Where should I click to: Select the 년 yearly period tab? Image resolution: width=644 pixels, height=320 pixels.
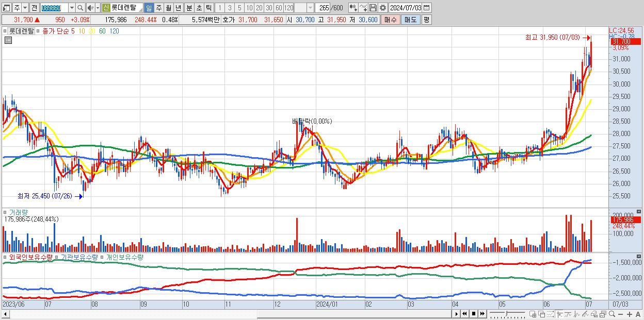tap(179, 8)
